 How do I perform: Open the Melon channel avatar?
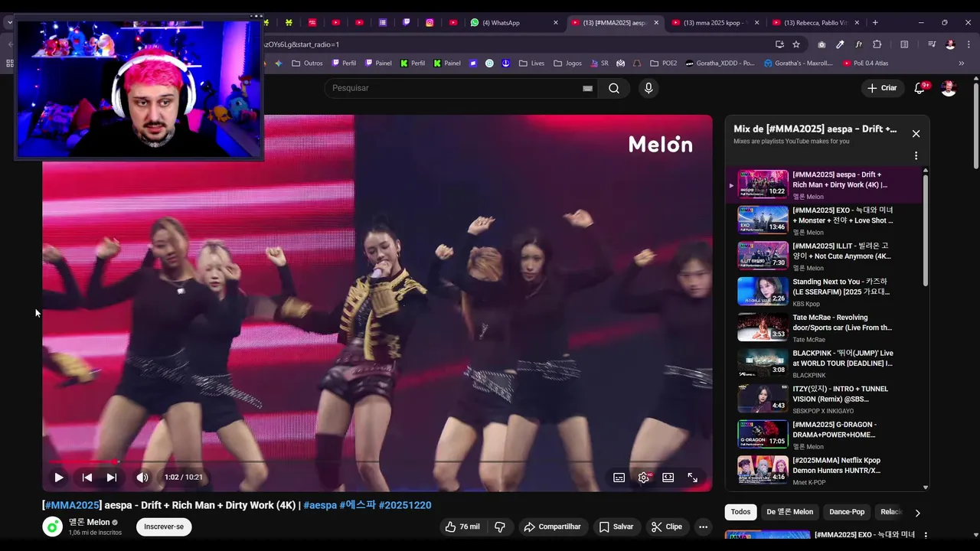pos(52,527)
